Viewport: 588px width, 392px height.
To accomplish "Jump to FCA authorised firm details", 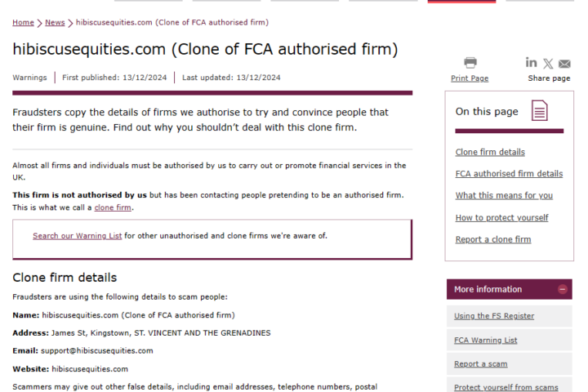I will [x=509, y=174].
